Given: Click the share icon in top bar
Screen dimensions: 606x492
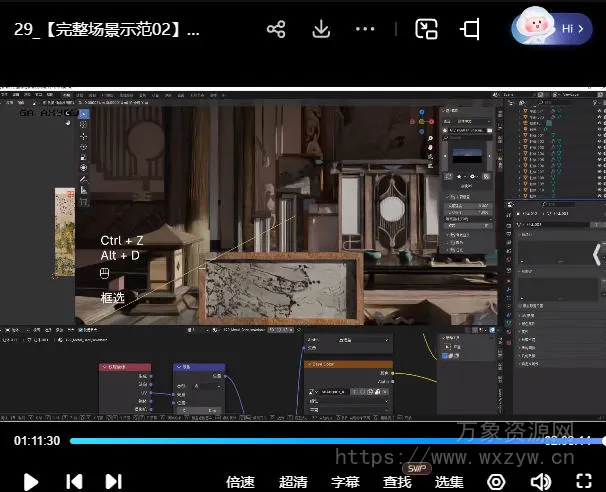Looking at the screenshot, I should pos(276,29).
